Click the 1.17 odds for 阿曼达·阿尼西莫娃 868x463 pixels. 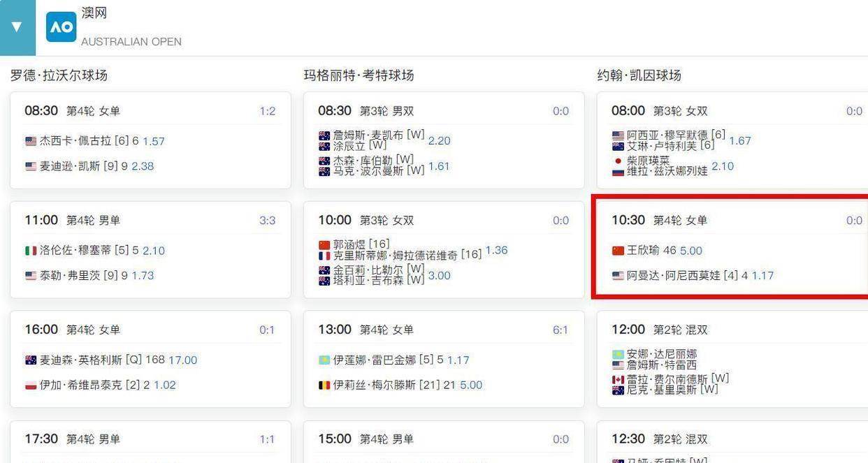click(x=762, y=276)
